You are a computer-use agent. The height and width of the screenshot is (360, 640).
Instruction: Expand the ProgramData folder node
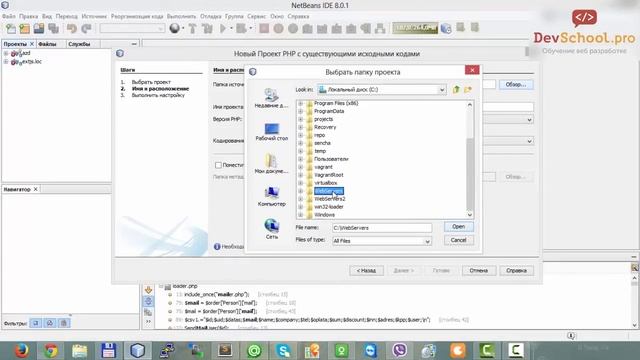tap(300, 111)
